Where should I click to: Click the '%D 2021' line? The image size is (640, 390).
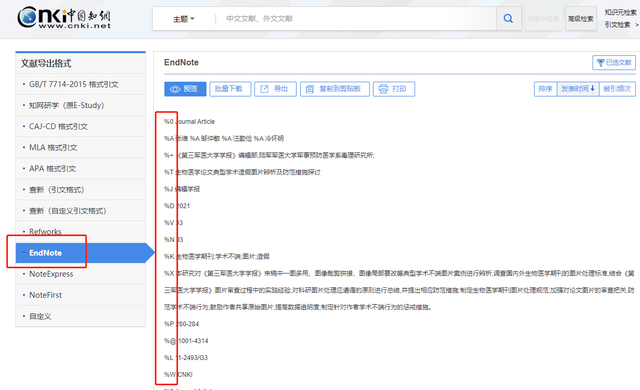(177, 206)
